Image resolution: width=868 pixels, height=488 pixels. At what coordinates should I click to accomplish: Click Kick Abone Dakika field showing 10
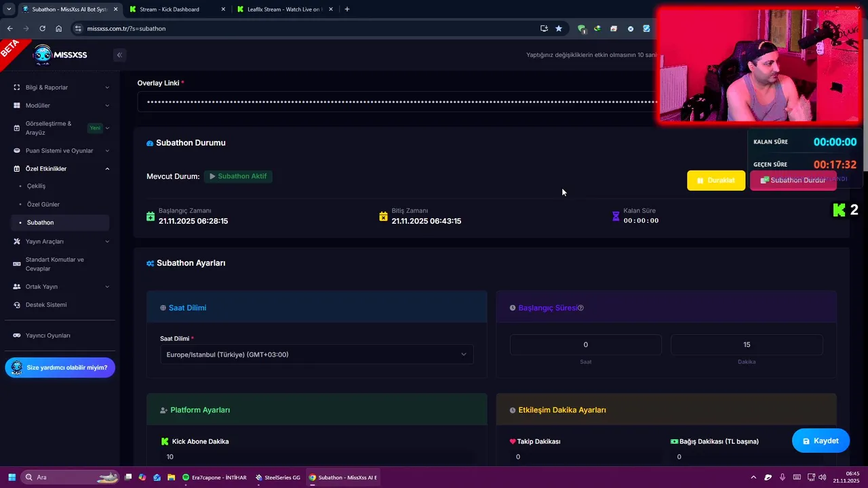point(317,457)
